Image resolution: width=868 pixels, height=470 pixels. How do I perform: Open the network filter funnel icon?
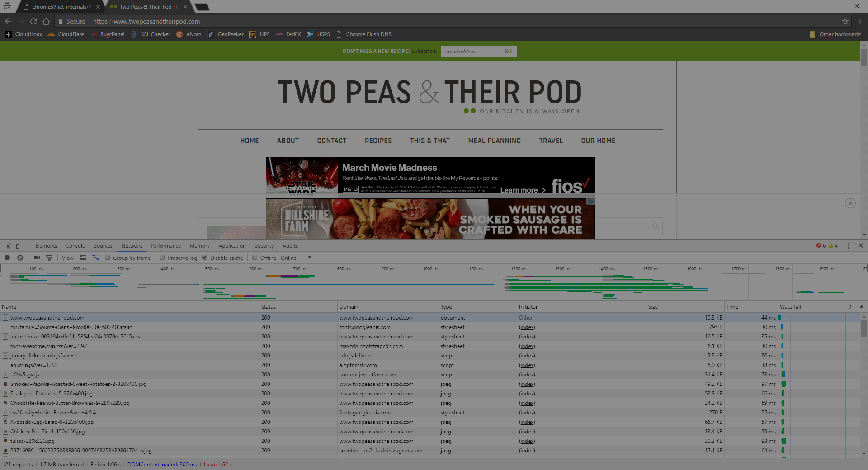(x=49, y=258)
